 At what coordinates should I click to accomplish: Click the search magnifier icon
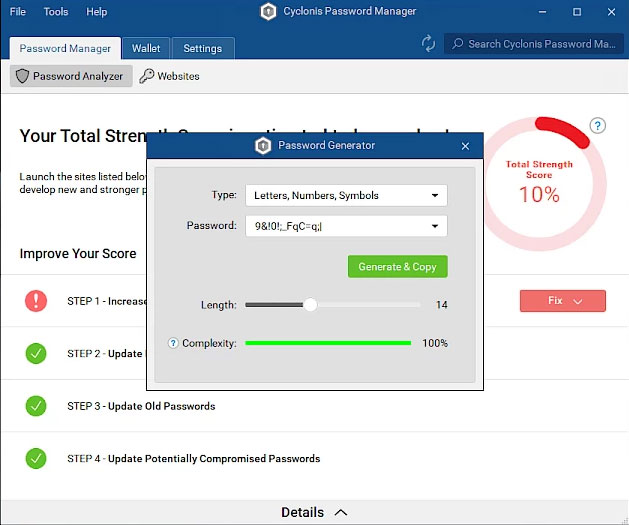458,43
